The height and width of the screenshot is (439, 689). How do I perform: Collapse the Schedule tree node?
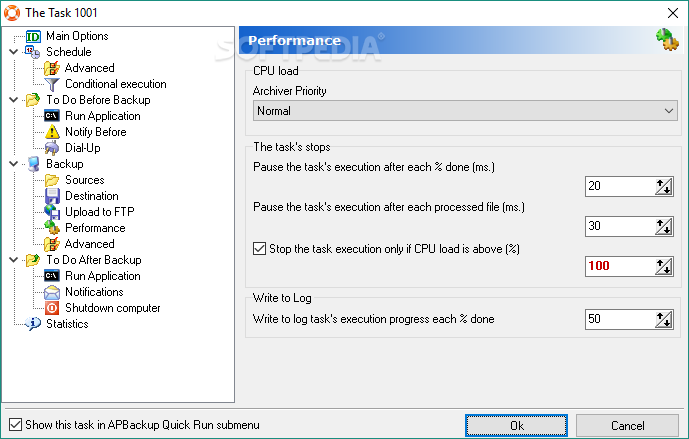[14, 52]
